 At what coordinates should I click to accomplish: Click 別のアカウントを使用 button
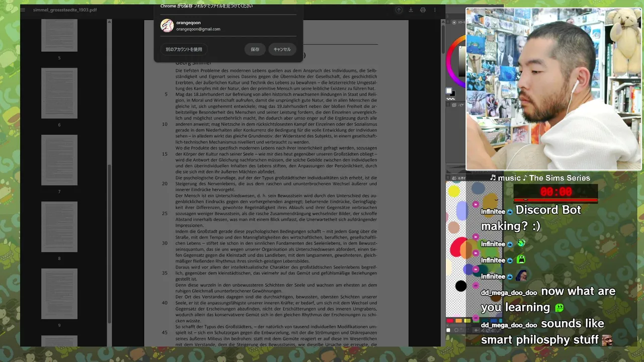(184, 49)
